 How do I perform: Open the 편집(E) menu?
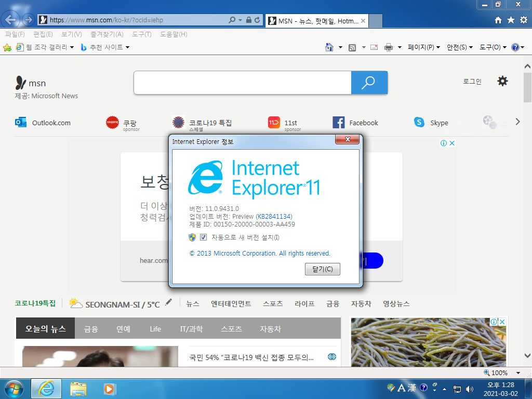(43, 34)
